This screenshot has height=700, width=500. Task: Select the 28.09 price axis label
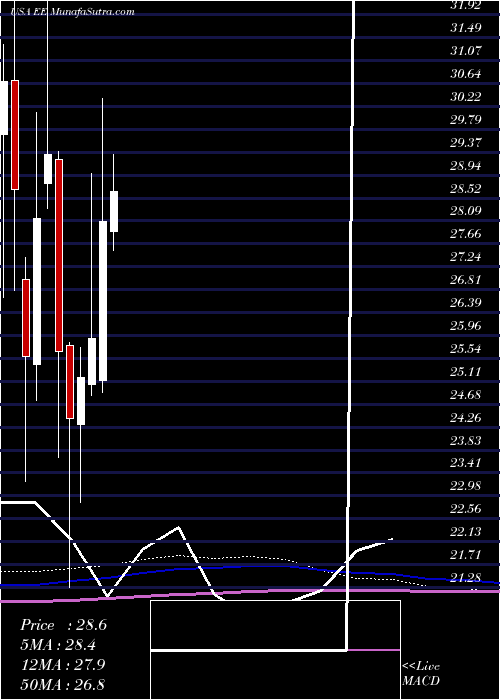click(x=466, y=211)
